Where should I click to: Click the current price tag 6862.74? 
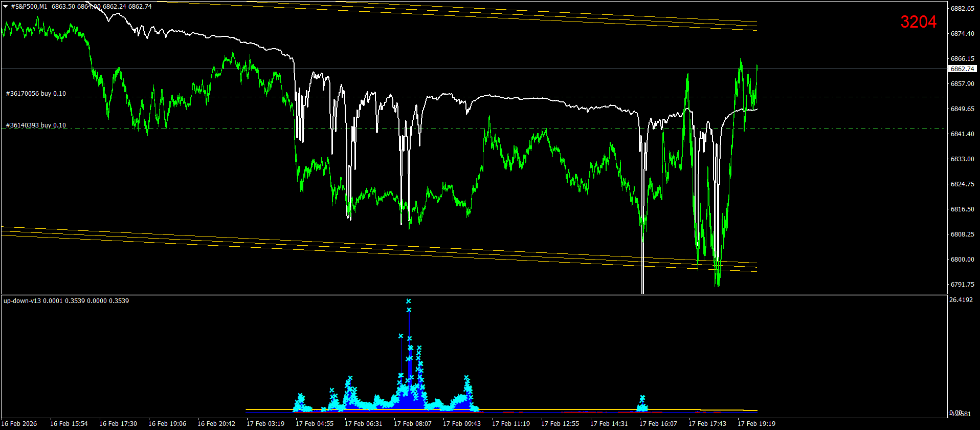[x=962, y=69]
